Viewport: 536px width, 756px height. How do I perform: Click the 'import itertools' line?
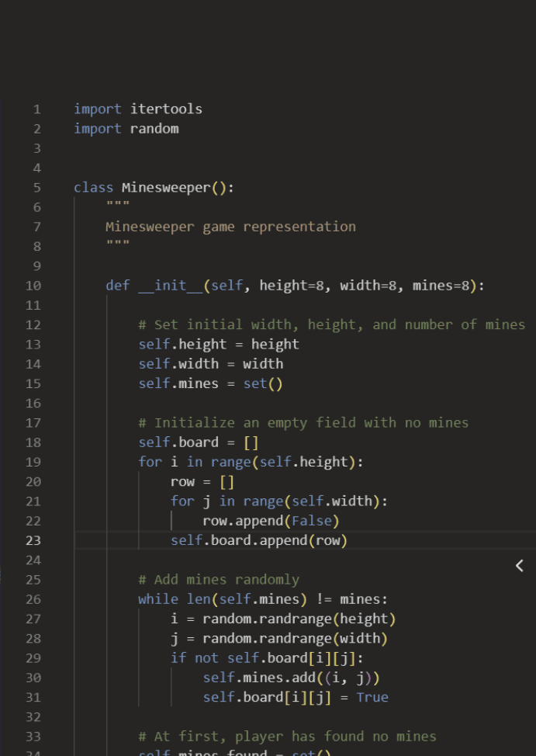click(138, 109)
